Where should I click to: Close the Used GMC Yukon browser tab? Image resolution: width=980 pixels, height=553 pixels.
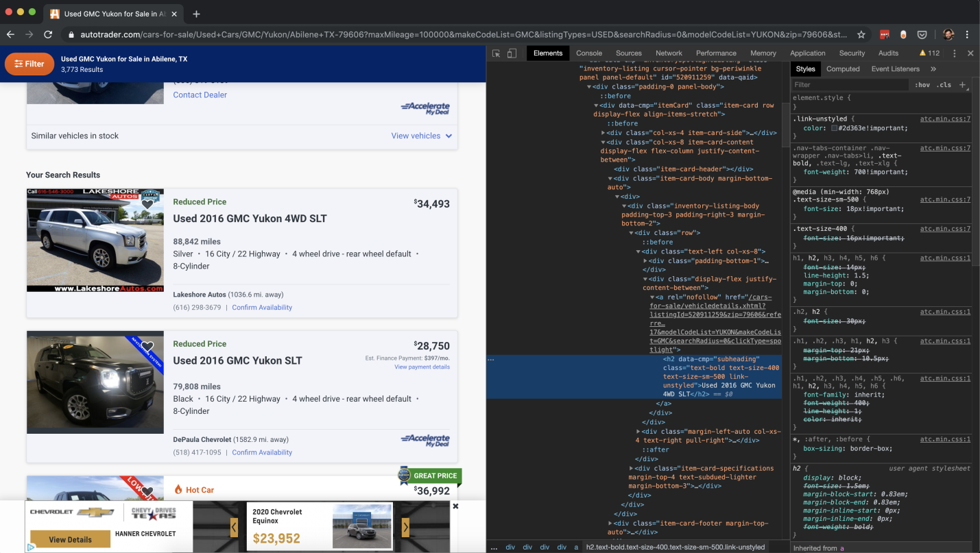click(174, 14)
